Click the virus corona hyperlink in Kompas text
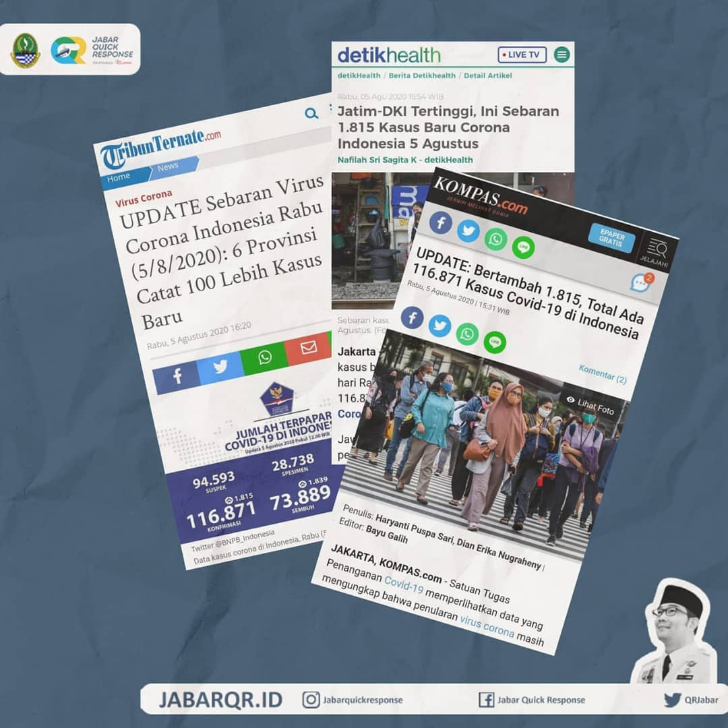 click(x=487, y=626)
